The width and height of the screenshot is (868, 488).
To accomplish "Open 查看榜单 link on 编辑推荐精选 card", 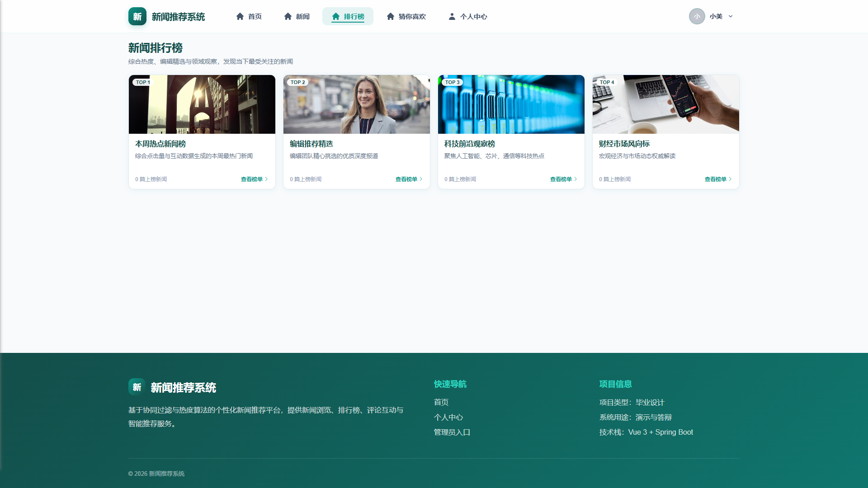I will pyautogui.click(x=409, y=179).
